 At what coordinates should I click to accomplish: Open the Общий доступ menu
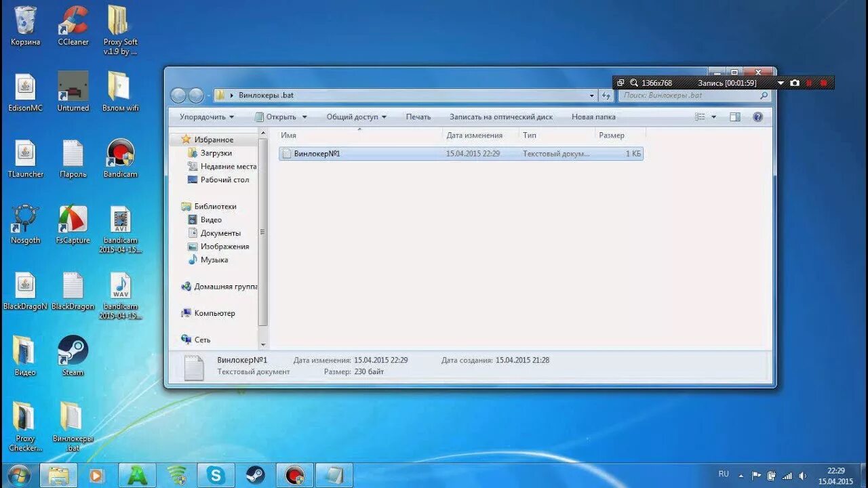[x=356, y=117]
